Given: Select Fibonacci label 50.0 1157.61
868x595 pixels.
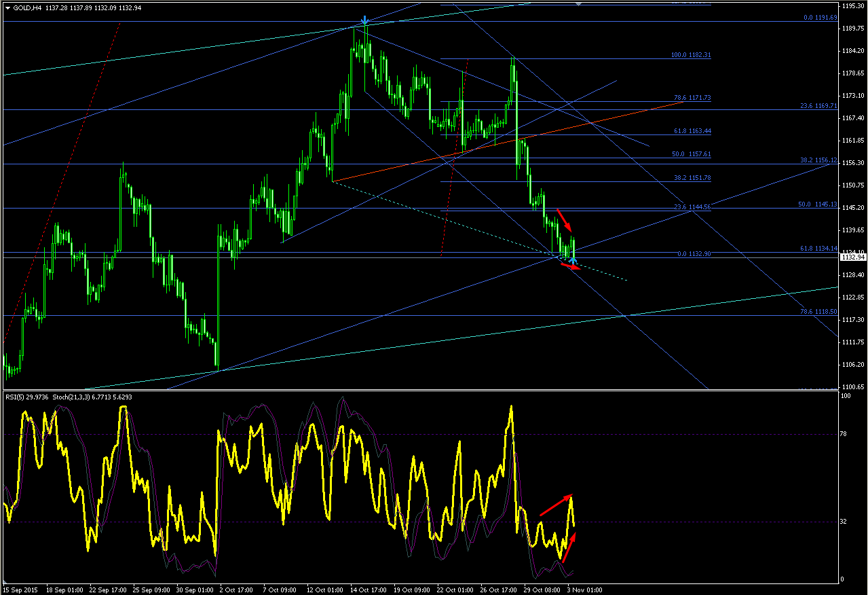Looking at the screenshot, I should [x=692, y=154].
